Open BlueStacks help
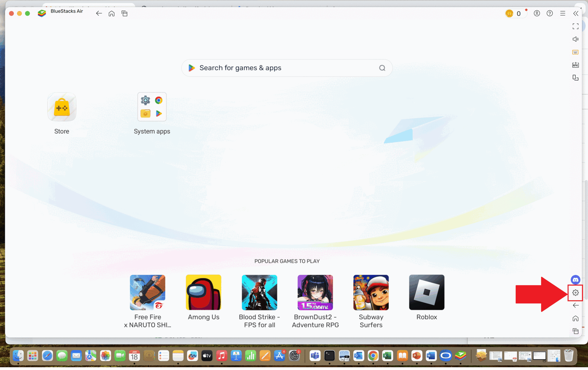 (550, 13)
